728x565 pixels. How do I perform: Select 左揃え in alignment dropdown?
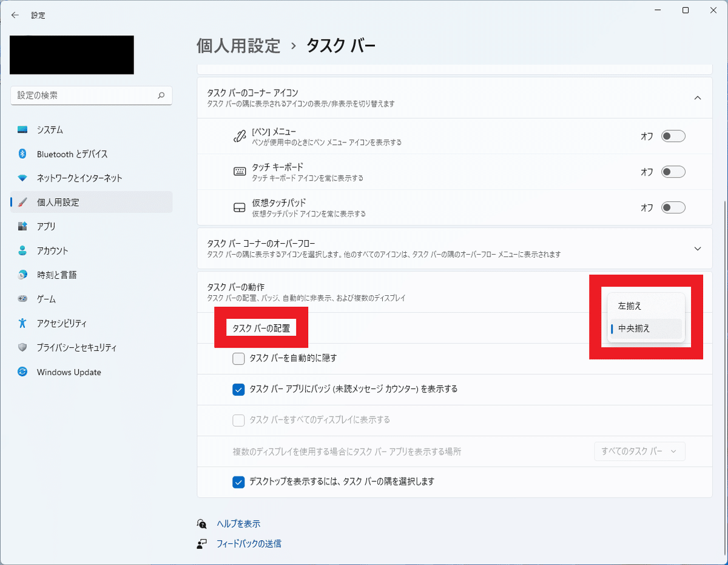tap(645, 306)
